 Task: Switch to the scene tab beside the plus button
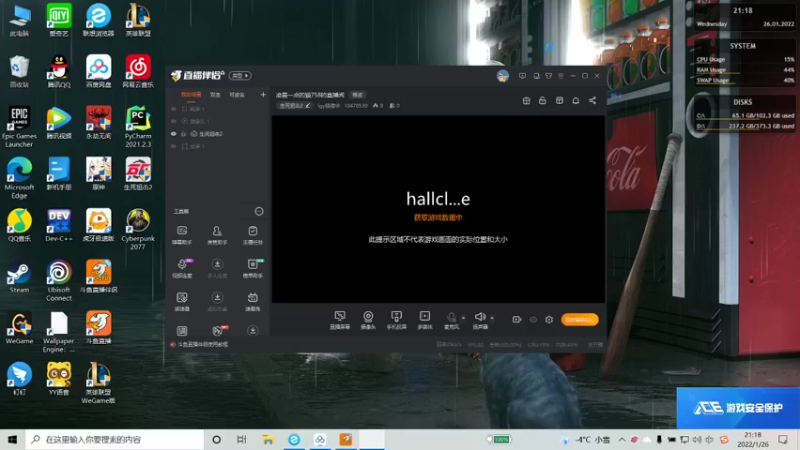click(237, 95)
